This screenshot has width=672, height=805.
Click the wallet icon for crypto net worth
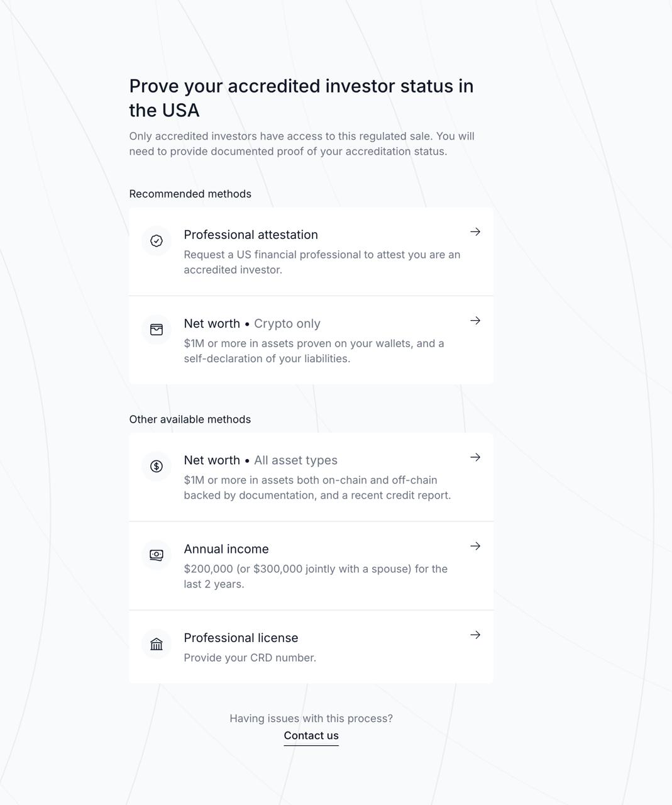pos(157,330)
